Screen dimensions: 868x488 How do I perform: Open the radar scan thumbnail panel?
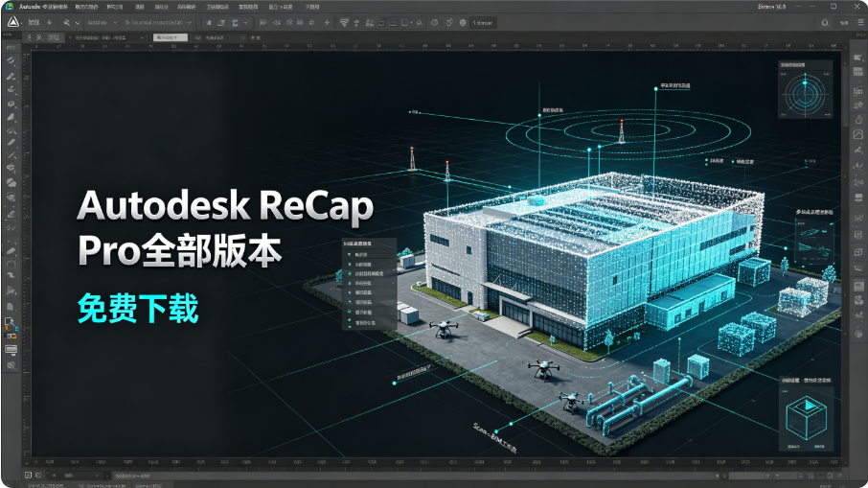pyautogui.click(x=806, y=89)
